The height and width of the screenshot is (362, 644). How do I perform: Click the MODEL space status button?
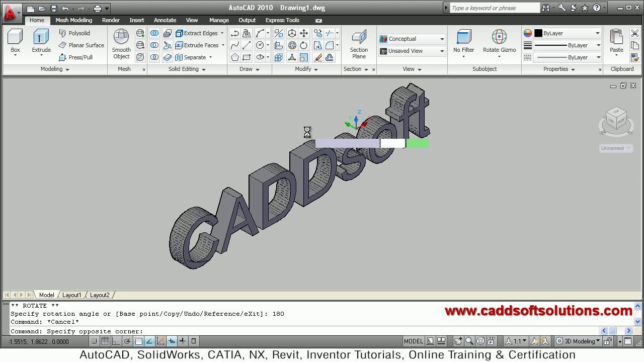tap(414, 341)
